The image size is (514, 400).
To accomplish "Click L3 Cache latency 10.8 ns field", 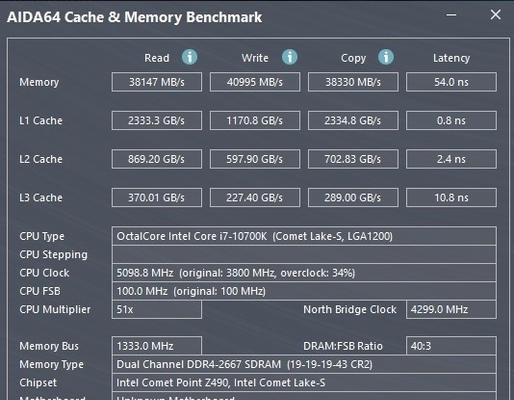I will click(451, 198).
